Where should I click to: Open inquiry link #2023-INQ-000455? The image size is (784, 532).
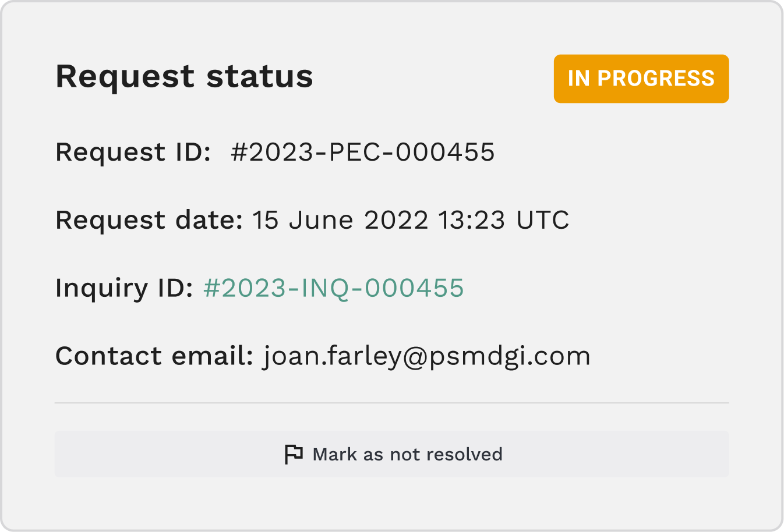[x=333, y=288]
